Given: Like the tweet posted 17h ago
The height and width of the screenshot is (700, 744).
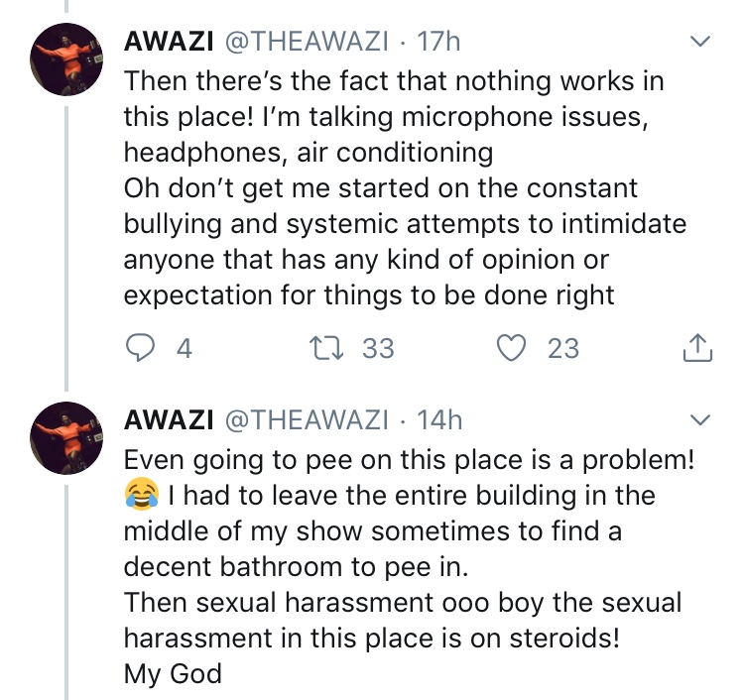Looking at the screenshot, I should coord(511,348).
